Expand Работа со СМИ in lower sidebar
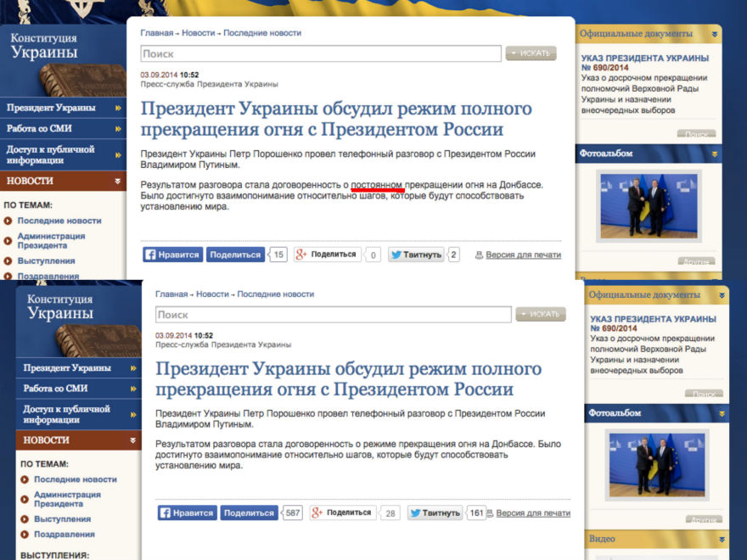 click(133, 389)
